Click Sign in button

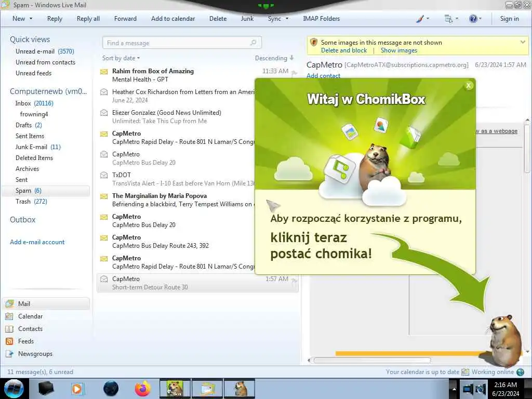[509, 19]
